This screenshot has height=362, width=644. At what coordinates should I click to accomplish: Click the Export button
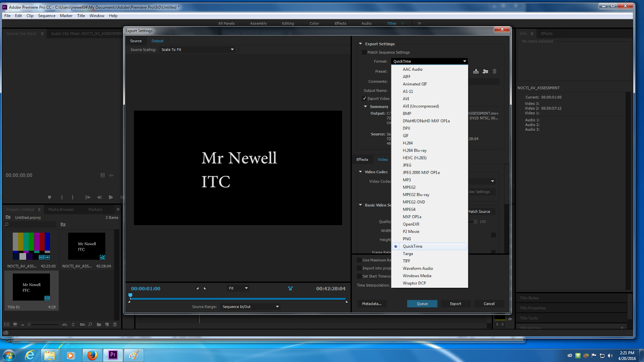[x=456, y=304]
